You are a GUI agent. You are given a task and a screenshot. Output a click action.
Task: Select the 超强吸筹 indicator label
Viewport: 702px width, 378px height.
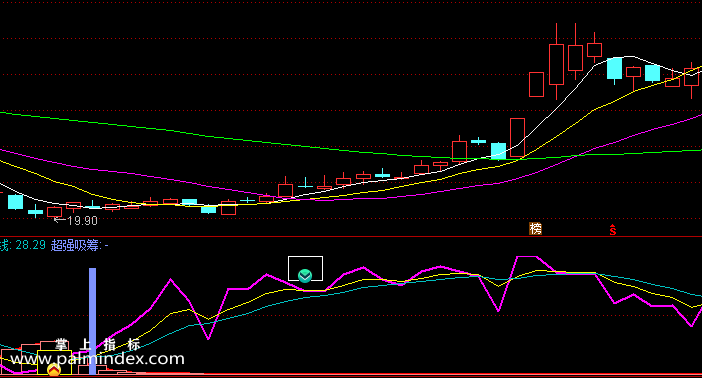click(x=75, y=245)
